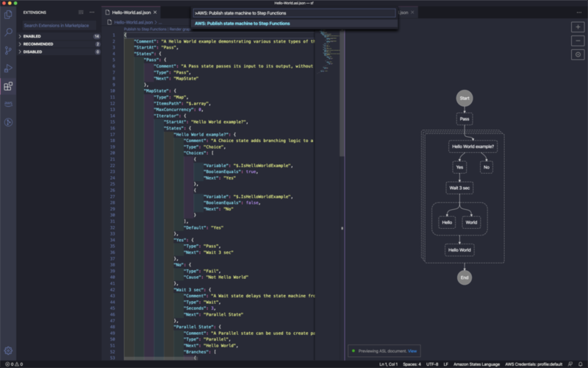Click the "Next": "Parallel State" line

click(x=213, y=315)
